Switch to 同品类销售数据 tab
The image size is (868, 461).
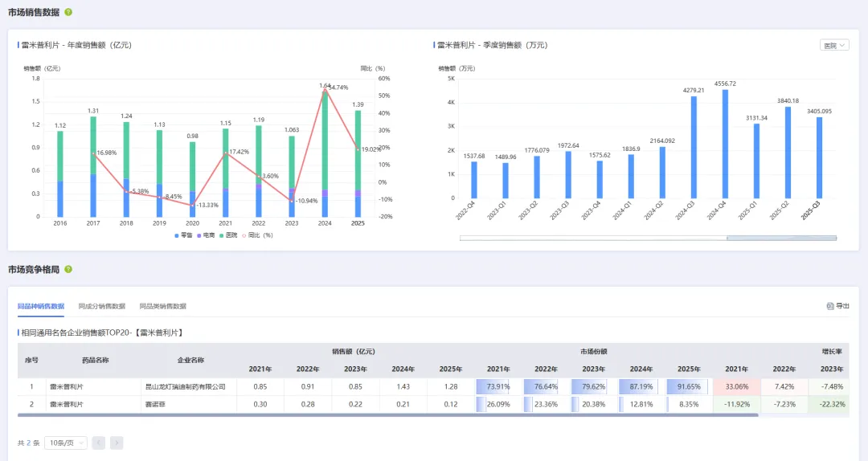point(162,306)
